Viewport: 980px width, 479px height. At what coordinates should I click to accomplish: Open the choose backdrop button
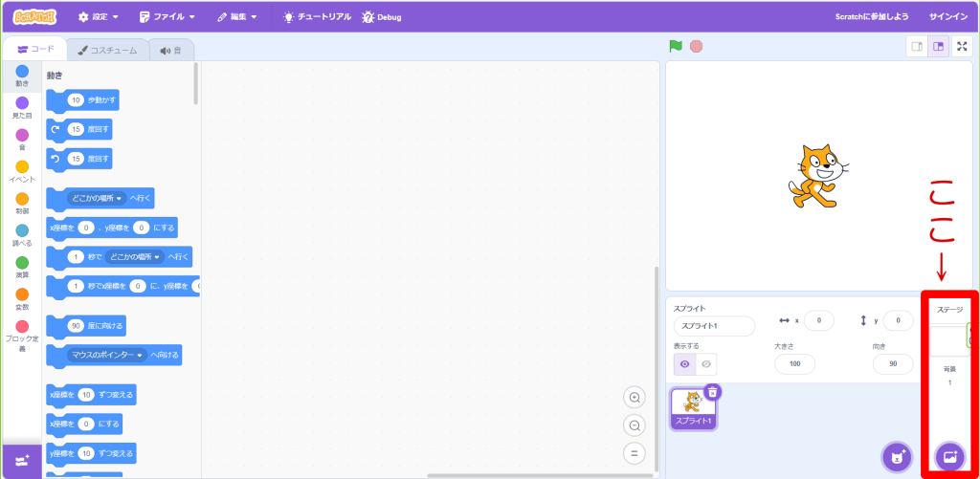(949, 456)
